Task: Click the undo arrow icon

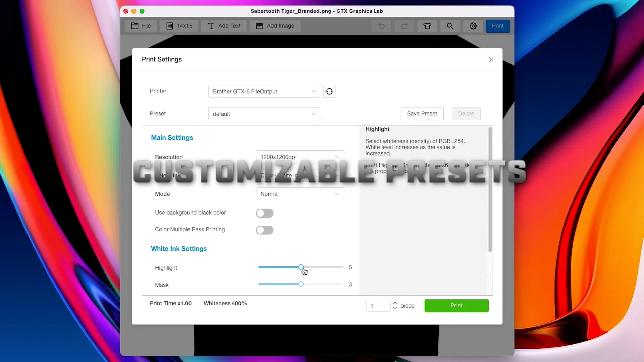Action: [381, 26]
